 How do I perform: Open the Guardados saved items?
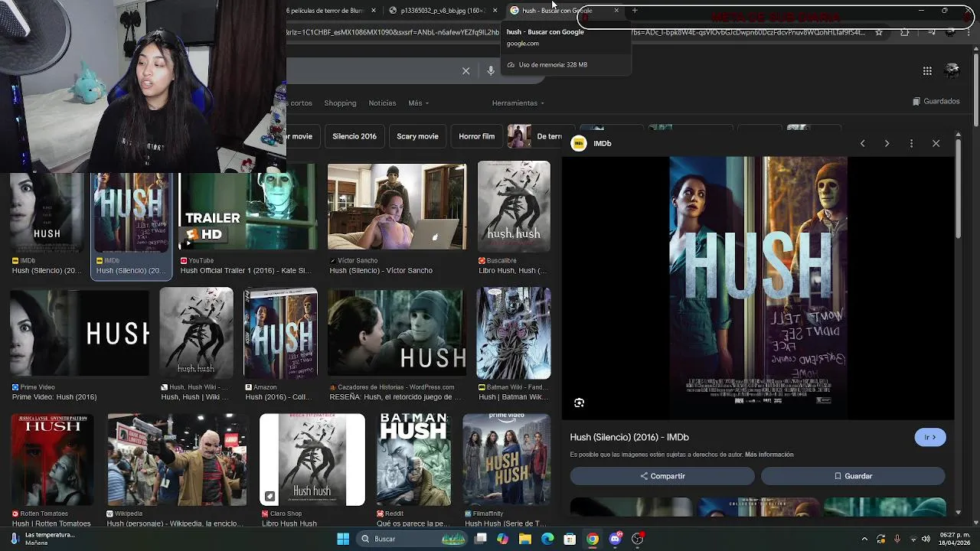click(936, 101)
